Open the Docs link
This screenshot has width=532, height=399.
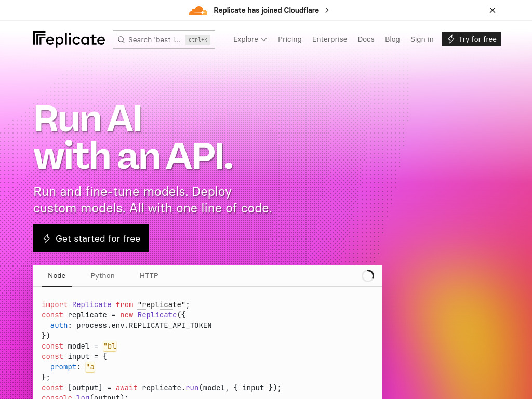pos(366,39)
